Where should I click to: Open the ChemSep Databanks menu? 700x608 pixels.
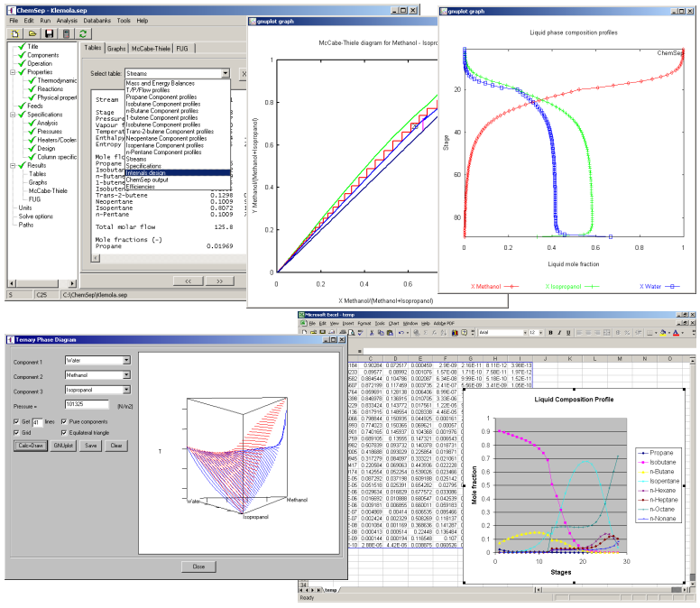tap(97, 21)
